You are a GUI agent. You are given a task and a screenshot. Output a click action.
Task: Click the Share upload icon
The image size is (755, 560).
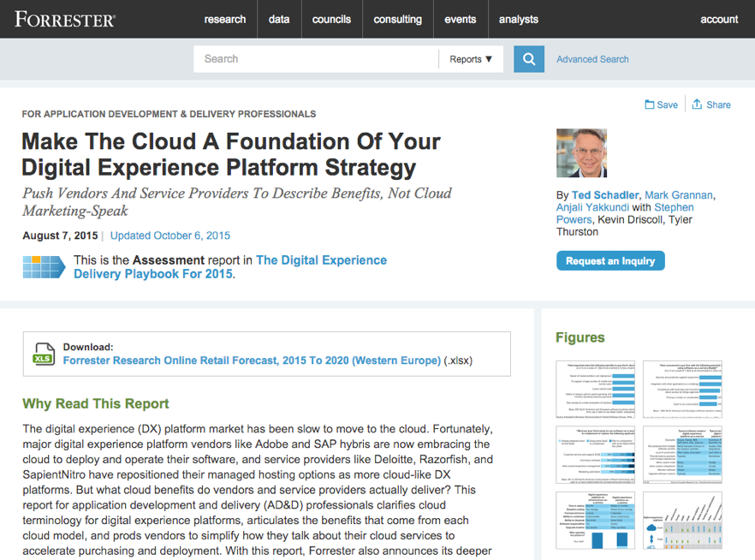click(x=697, y=104)
